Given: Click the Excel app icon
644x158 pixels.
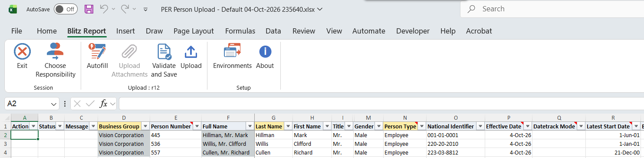Looking at the screenshot, I should [13, 9].
